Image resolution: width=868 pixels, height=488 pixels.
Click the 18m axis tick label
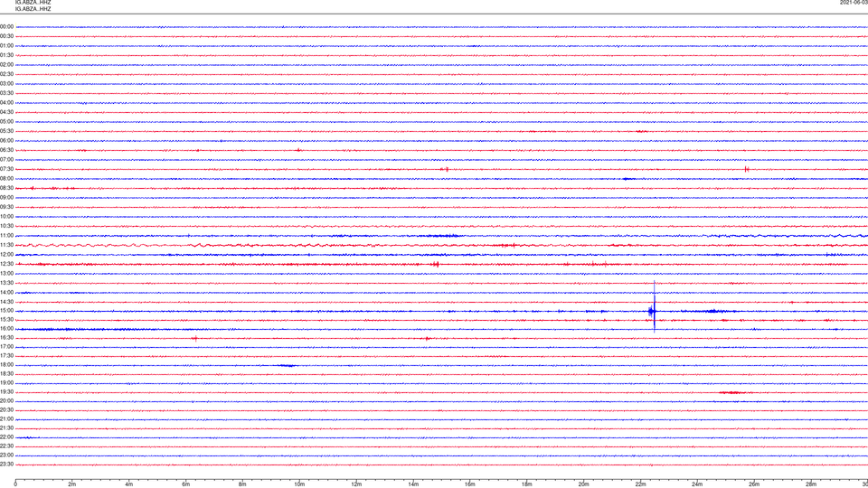coord(527,484)
